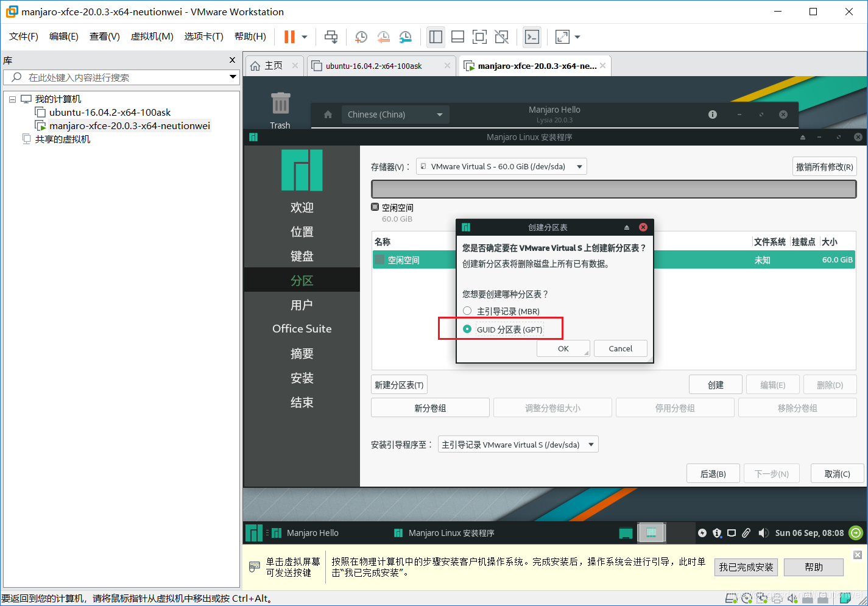Open the 虚拟机(M) menu
The image size is (868, 606).
tap(152, 37)
